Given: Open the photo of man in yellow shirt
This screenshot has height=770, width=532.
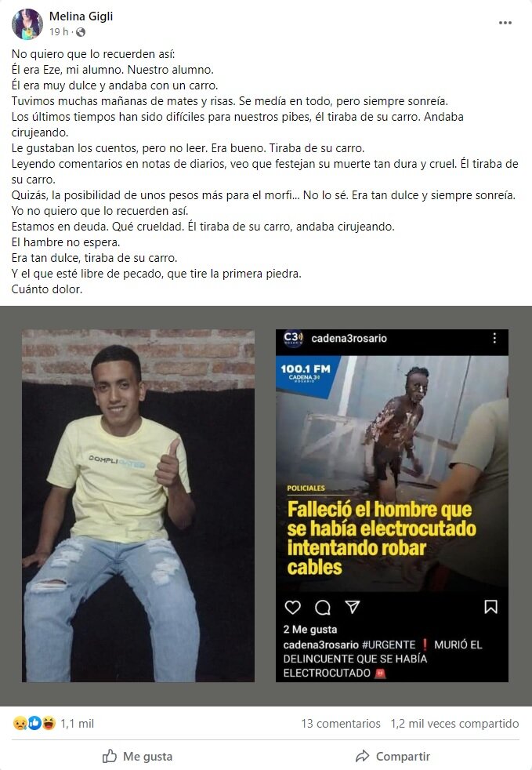Looking at the screenshot, I should point(138,505).
